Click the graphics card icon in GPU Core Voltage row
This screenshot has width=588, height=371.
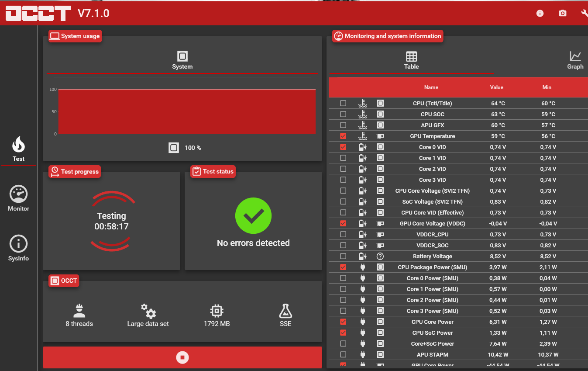(x=380, y=223)
